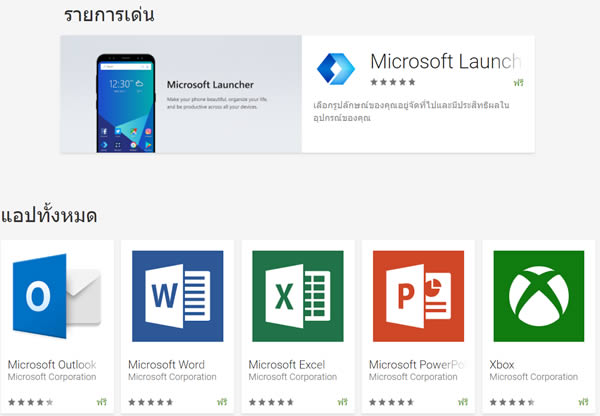The image size is (600, 416).
Task: Click the free price label on Outlook card
Action: pos(102,401)
